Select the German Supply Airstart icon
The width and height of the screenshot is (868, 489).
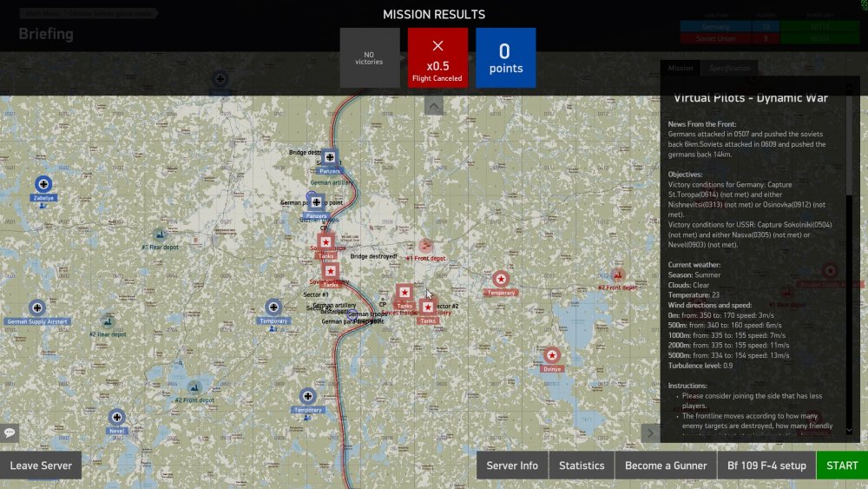(37, 307)
